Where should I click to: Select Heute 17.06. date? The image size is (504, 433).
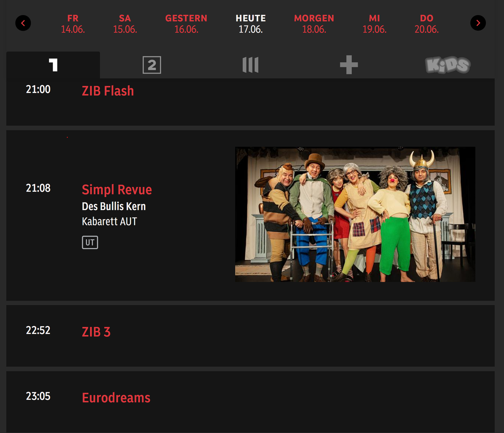click(x=251, y=24)
